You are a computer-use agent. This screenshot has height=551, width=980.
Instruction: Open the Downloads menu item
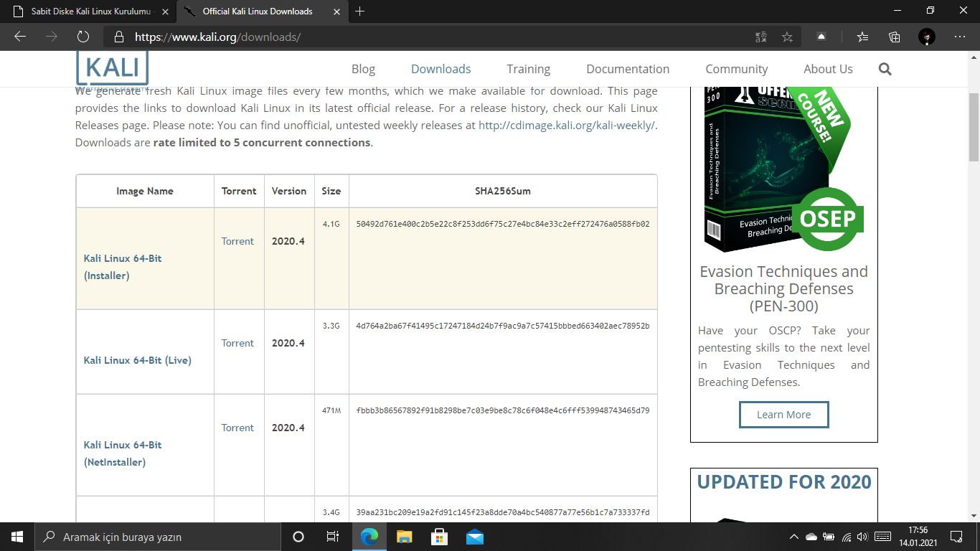coord(441,69)
